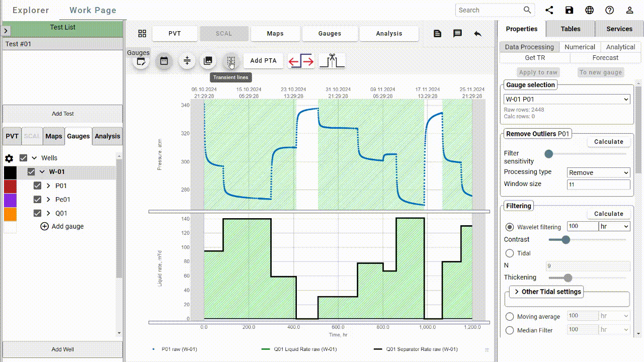Open the help question mark icon
This screenshot has height=362, width=644.
609,10
